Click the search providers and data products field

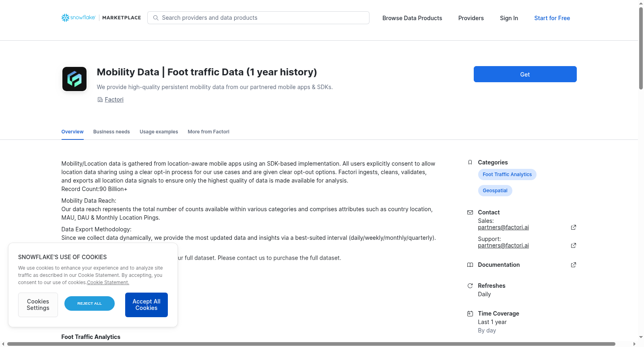point(258,18)
